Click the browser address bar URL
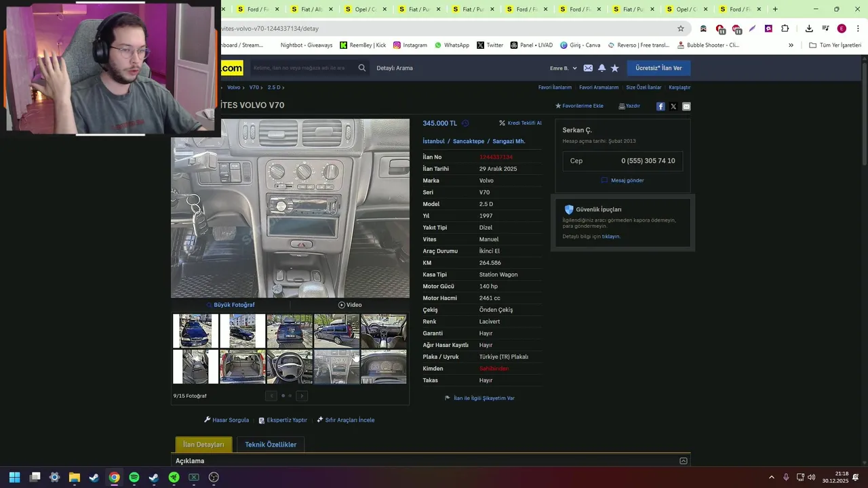The image size is (868, 488). (x=270, y=28)
